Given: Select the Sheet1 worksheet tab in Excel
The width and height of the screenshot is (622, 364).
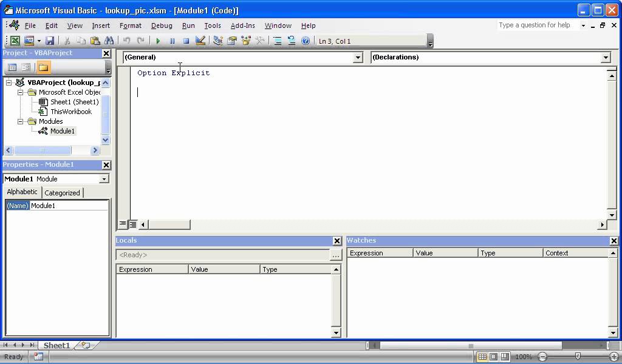Looking at the screenshot, I should point(56,345).
